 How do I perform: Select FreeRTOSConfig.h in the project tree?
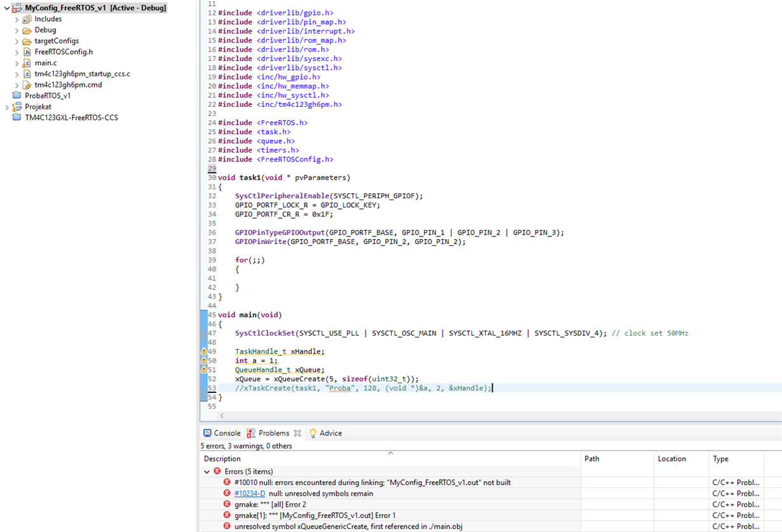tap(64, 52)
